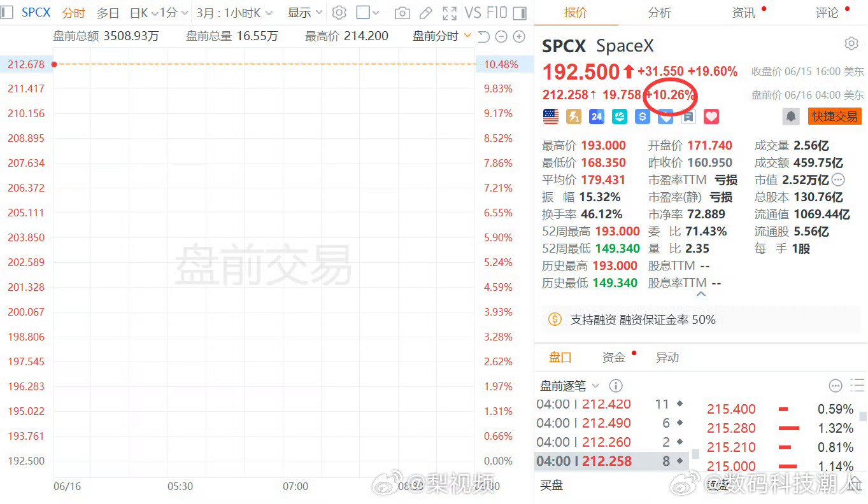Switch to 分时 chart view

pyautogui.click(x=74, y=13)
